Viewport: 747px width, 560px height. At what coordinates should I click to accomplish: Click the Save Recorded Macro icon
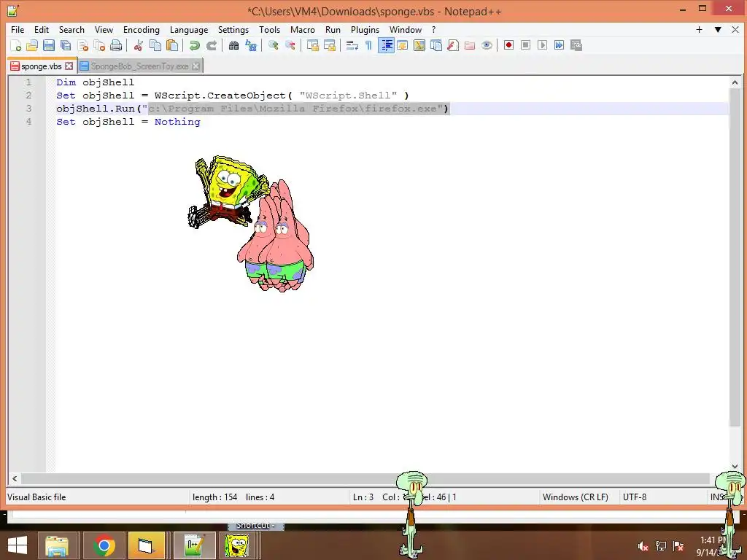(x=576, y=45)
